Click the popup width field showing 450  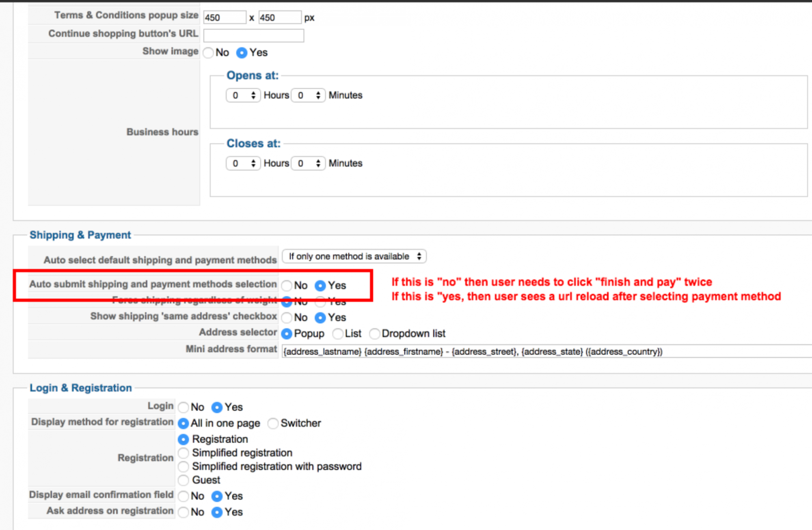(x=224, y=18)
